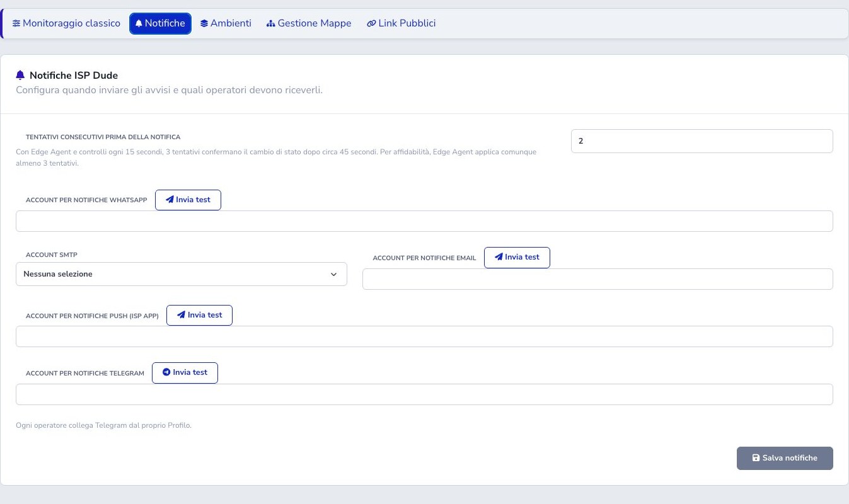Viewport: 849px width, 504px height.
Task: Switch to the Ambienti tab
Action: (x=226, y=23)
